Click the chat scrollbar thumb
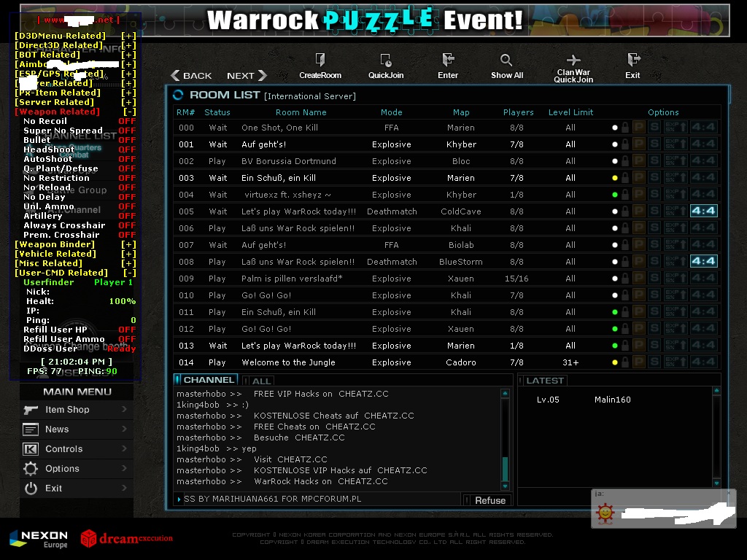 pos(505,470)
